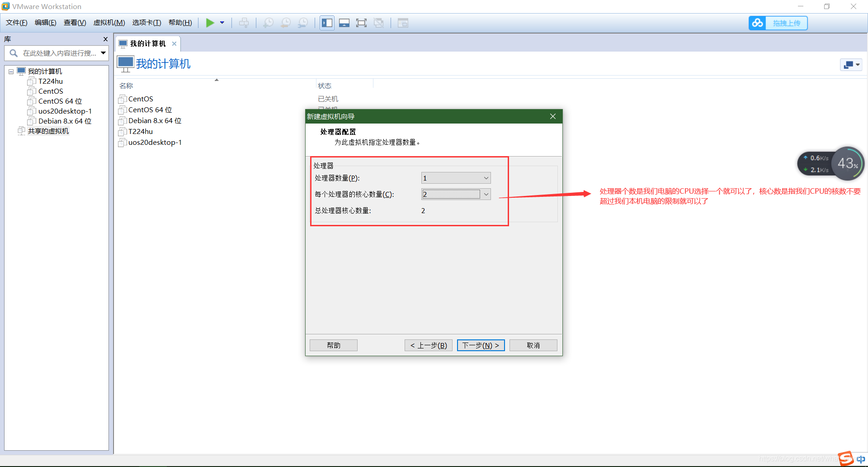Collapse the 我的计算机 tree node
This screenshot has width=868, height=467.
pyautogui.click(x=11, y=71)
